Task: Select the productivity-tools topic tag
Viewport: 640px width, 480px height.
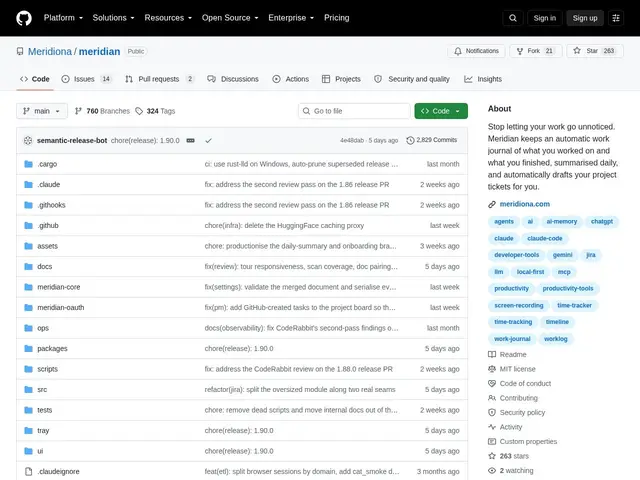Action: [568, 289]
